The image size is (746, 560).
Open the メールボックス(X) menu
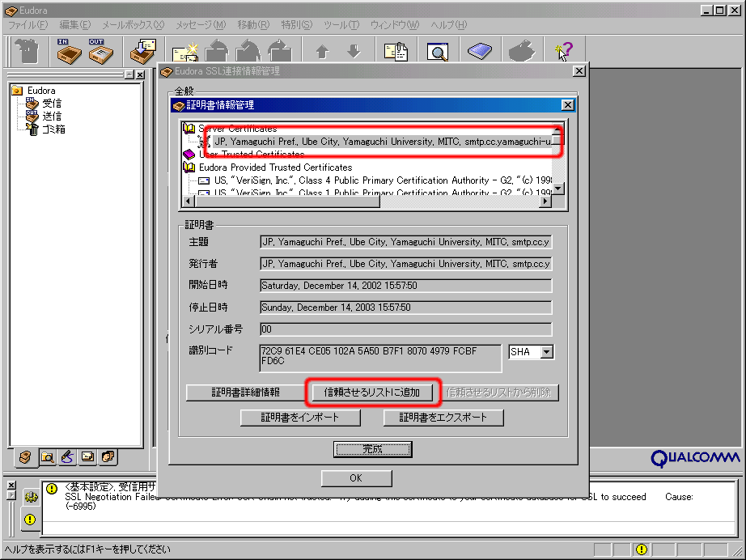[133, 25]
